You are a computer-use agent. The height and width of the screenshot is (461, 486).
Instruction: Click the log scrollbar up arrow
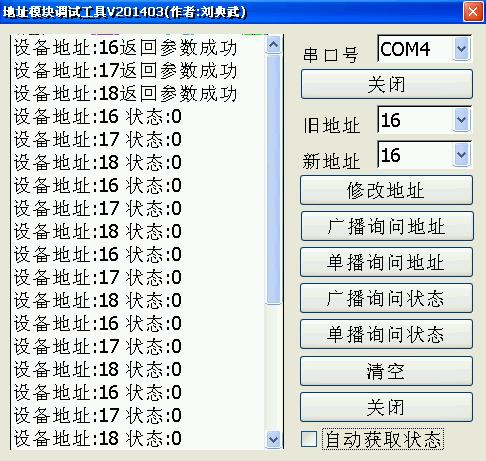274,45
